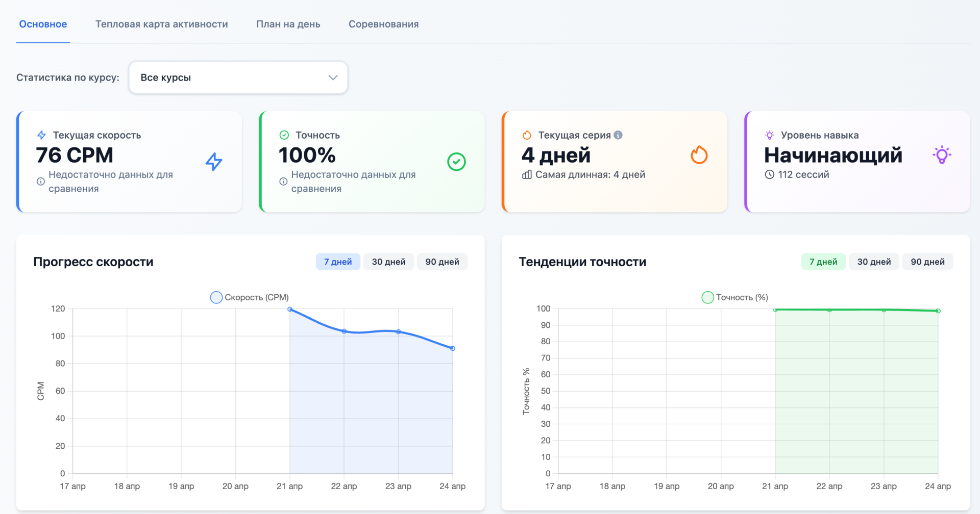
Task: Click the clock icon beside 112 сессий
Action: click(x=769, y=175)
